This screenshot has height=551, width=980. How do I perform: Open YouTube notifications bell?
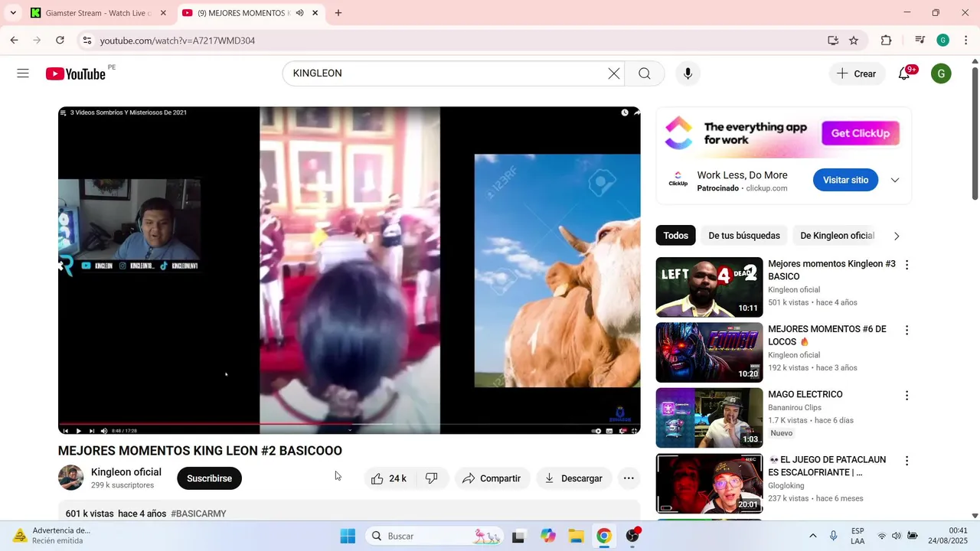coord(904,73)
